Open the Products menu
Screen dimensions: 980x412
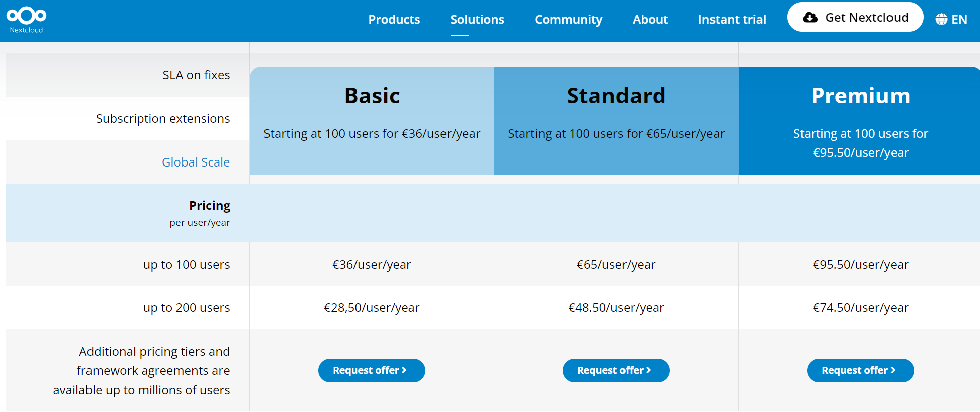394,20
